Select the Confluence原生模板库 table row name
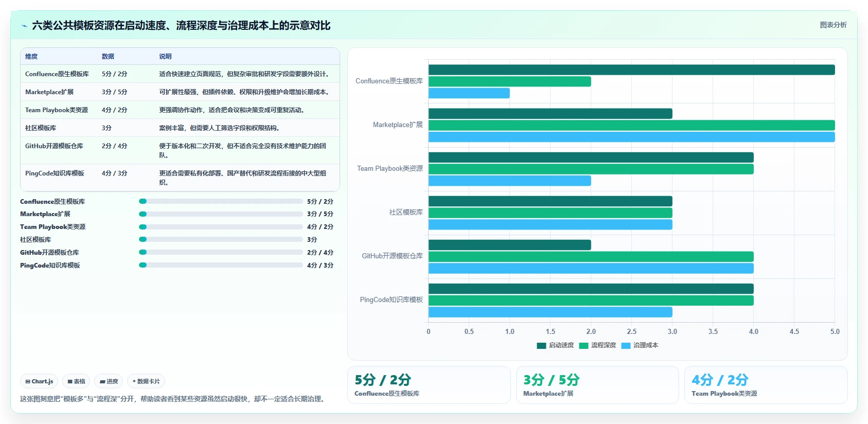 click(x=57, y=74)
